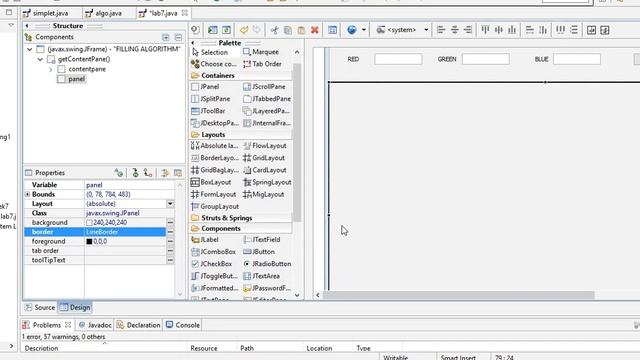Click Expand All icon in Components header
Image resolution: width=640 pixels, height=360 pixels.
pos(166,38)
